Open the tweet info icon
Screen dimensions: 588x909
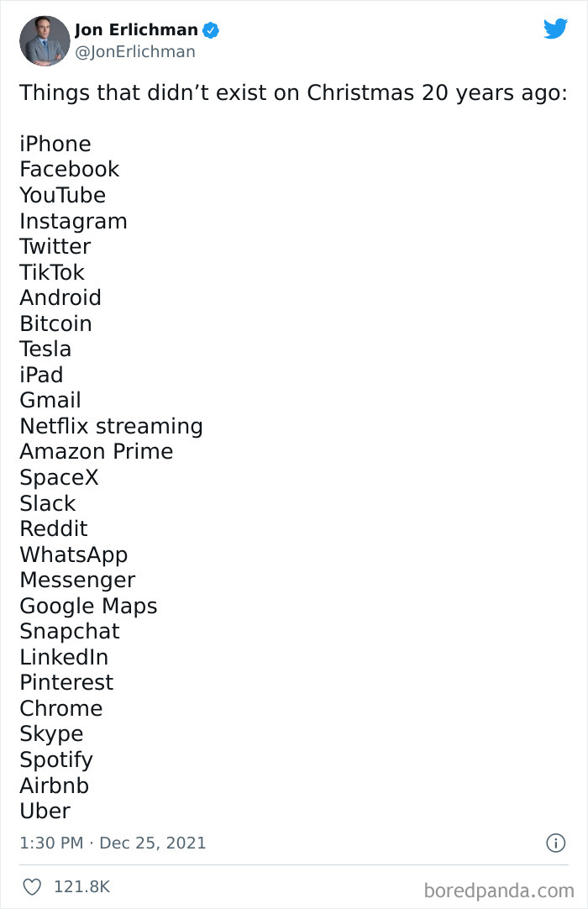coord(555,843)
